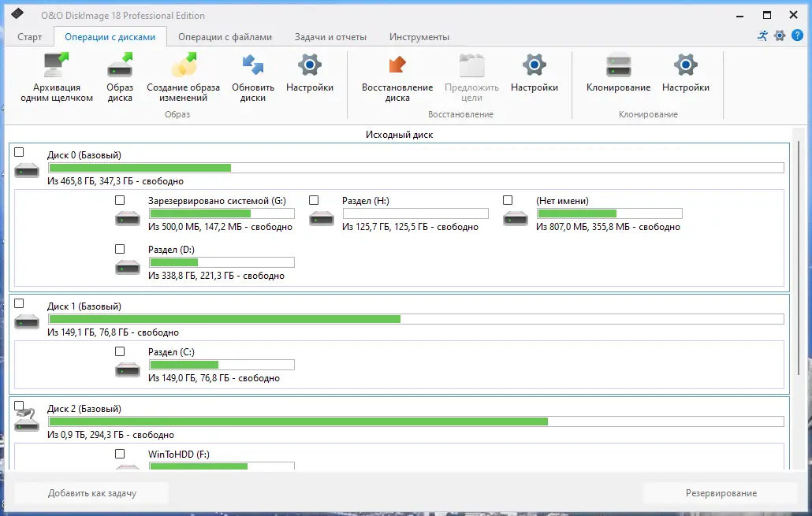Open the «Задачи и отчеты» tab
The width and height of the screenshot is (812, 516).
pos(330,37)
